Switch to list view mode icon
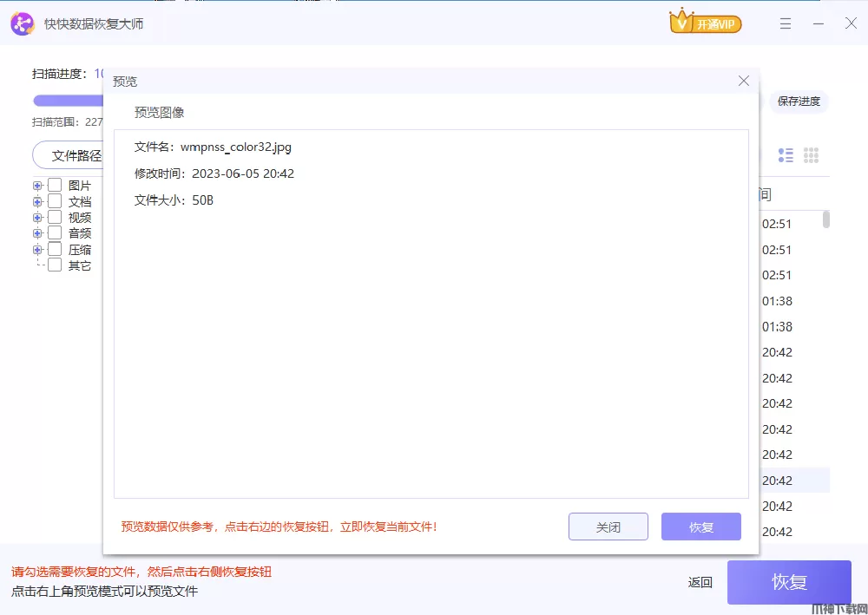 pos(786,155)
